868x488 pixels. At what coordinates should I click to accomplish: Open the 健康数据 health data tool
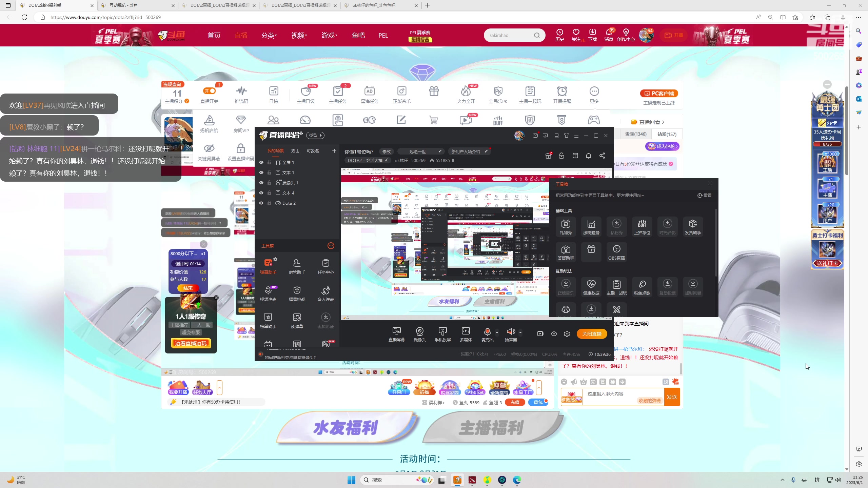(x=591, y=286)
